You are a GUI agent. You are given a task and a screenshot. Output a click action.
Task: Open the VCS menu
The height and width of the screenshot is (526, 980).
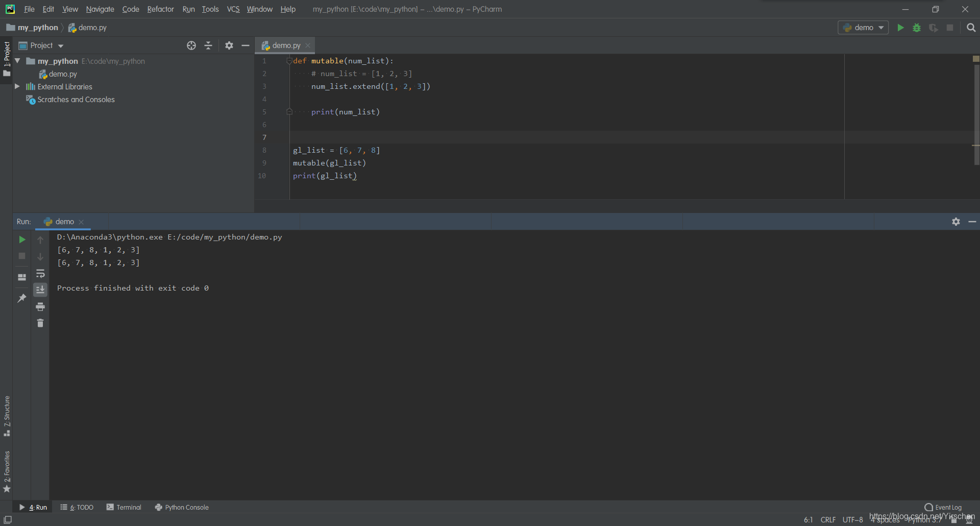(233, 9)
